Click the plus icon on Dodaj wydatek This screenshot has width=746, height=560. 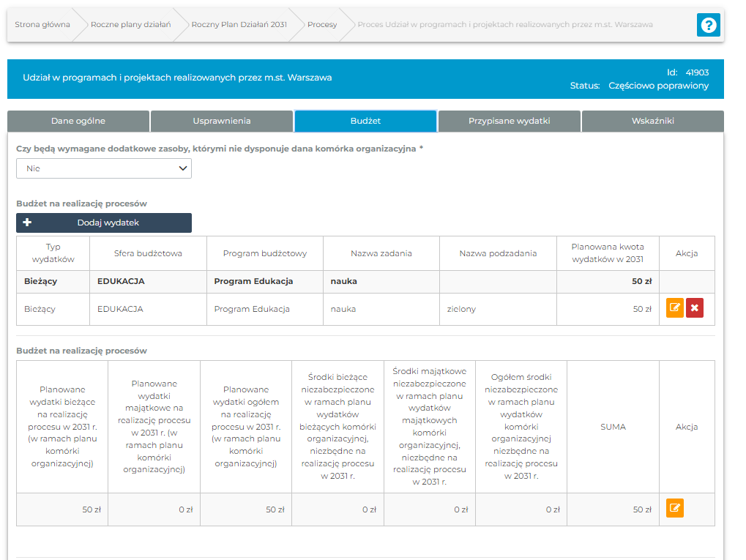(28, 223)
